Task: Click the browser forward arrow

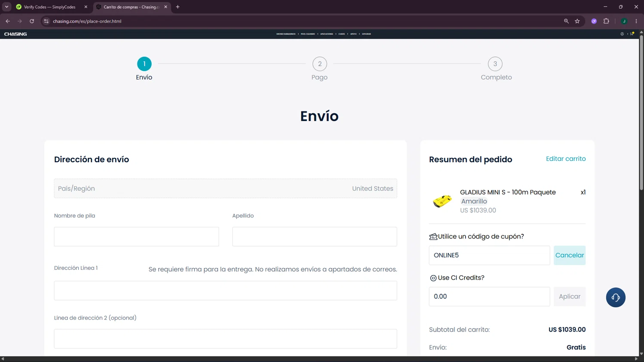Action: point(20,21)
